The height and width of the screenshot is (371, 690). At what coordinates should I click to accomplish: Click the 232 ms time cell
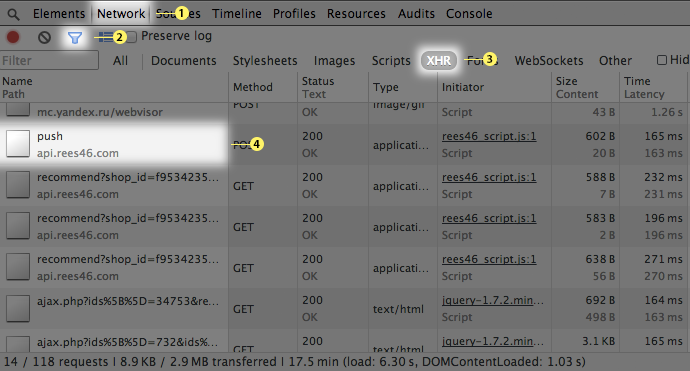663,177
